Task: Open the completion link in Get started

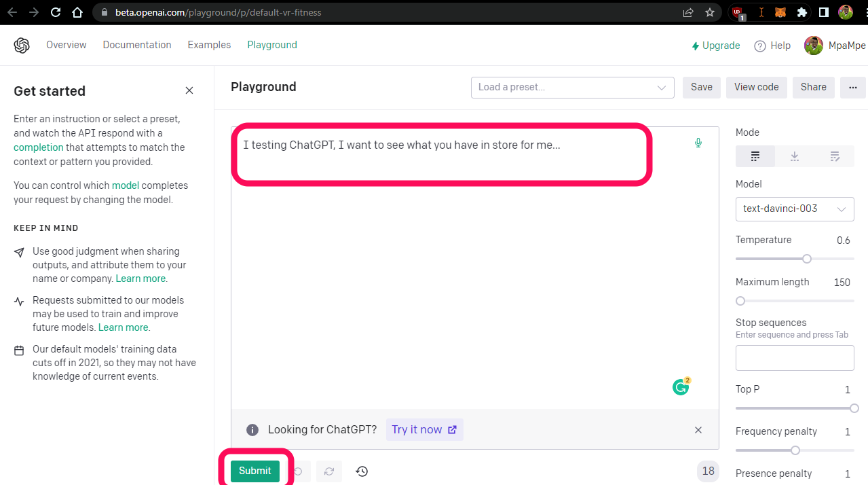Action: pyautogui.click(x=39, y=147)
